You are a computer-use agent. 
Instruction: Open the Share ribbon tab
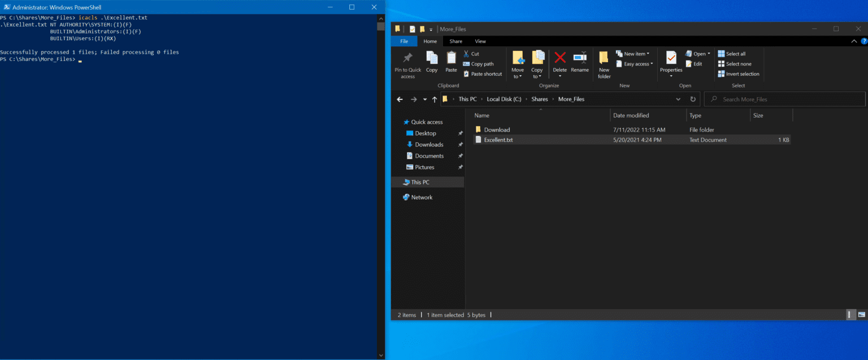[x=455, y=41]
